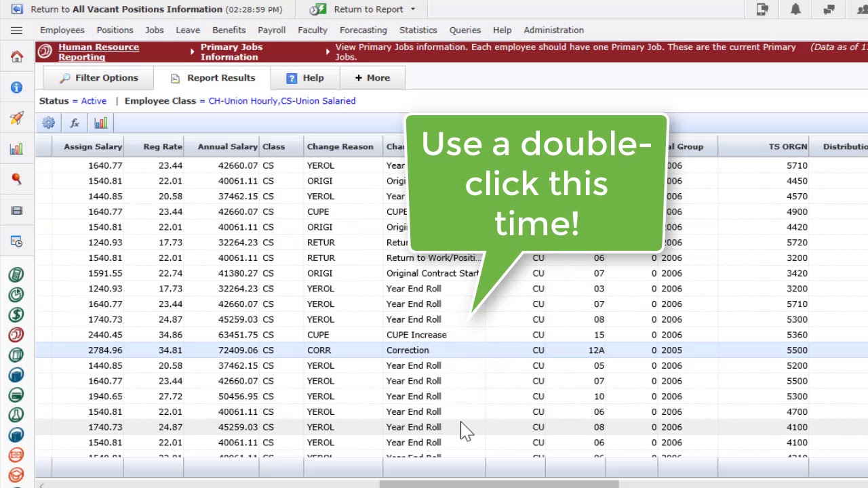The width and height of the screenshot is (868, 488).
Task: Open the green dollar sign circle icon
Action: click(16, 314)
